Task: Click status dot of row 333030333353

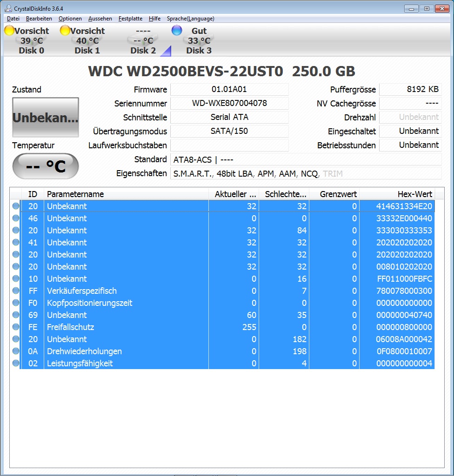Action: 16,231
